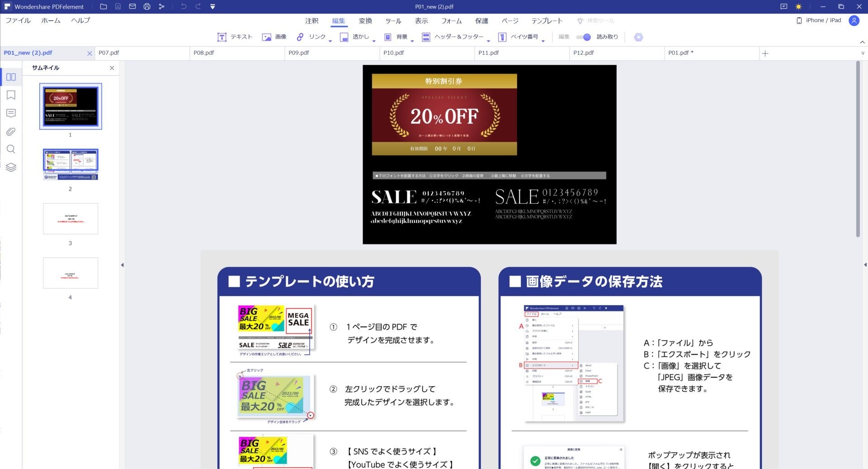Open the search panel in sidebar
Screen dimensions: 868x469
(11, 149)
